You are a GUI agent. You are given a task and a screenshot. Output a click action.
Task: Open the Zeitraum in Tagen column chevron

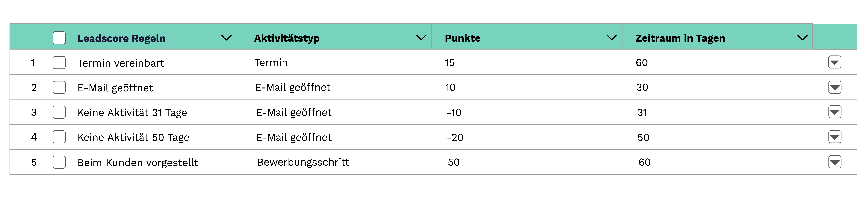pyautogui.click(x=802, y=38)
